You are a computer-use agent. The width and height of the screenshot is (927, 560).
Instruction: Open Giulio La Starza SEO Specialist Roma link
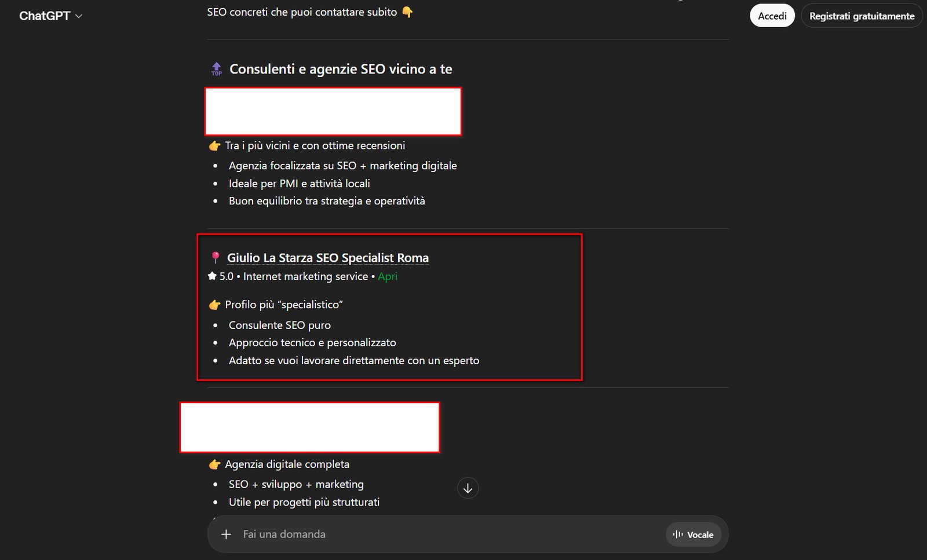327,258
